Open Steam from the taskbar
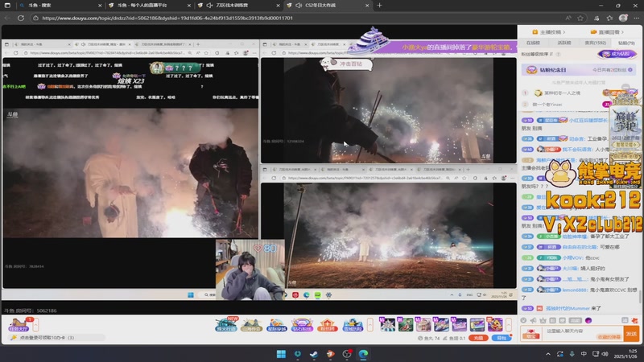 [x=314, y=354]
